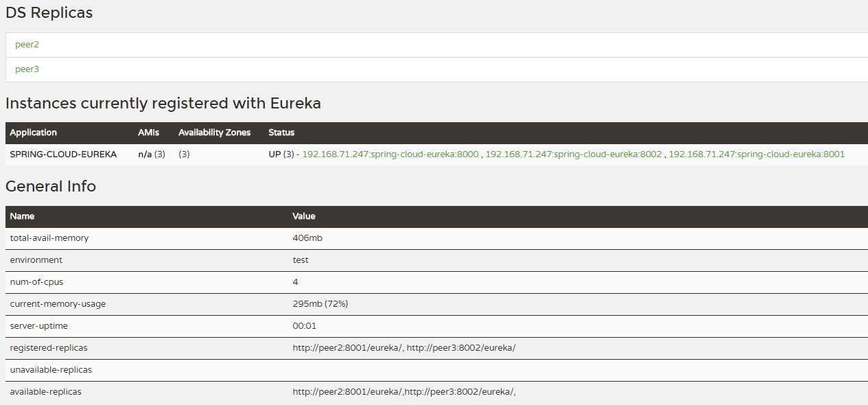Click the available-replicas row label

point(45,392)
